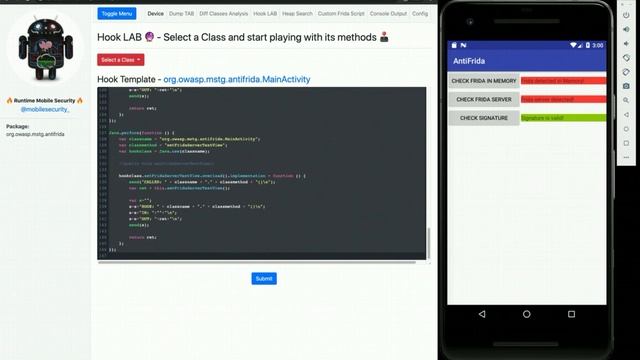
Task: Click the emulator rotate right icon
Action: coord(626,72)
